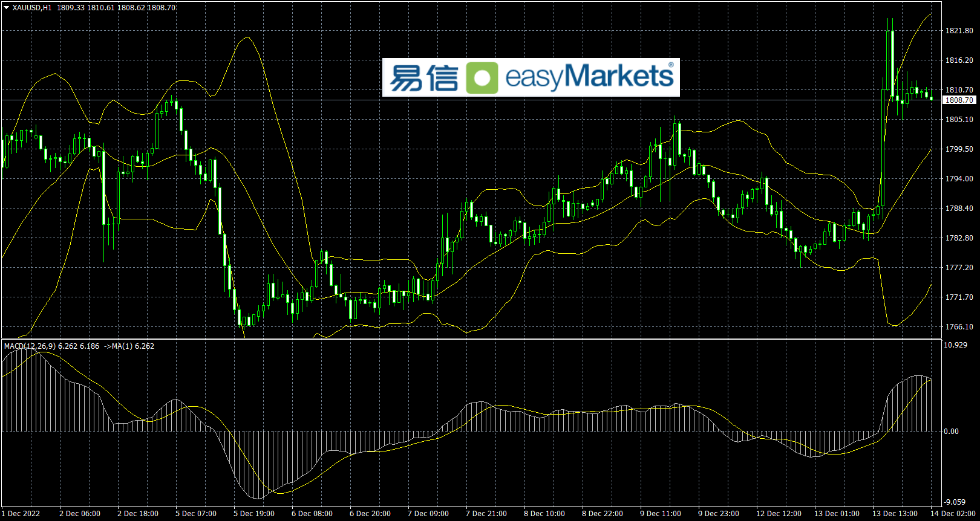Open the chart menu triangle beside XAUUSD,H1
Image resolution: width=980 pixels, height=521 pixels.
click(7, 8)
